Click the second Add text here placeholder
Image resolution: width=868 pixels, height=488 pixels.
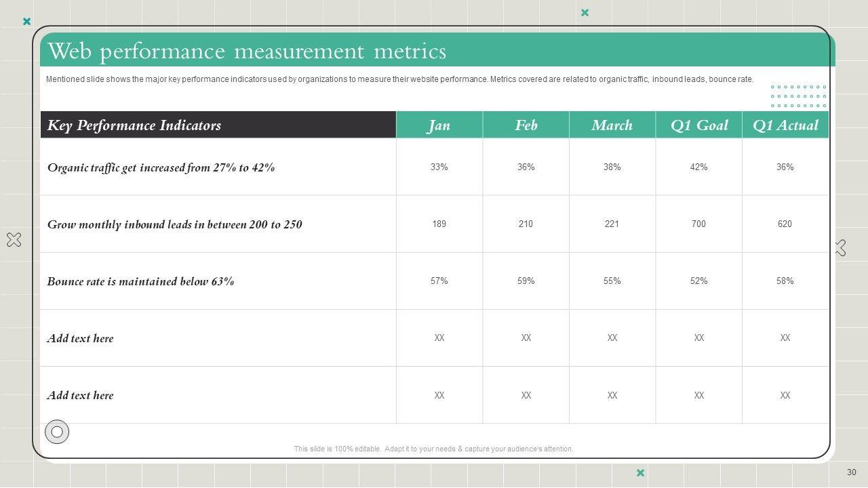tap(80, 395)
